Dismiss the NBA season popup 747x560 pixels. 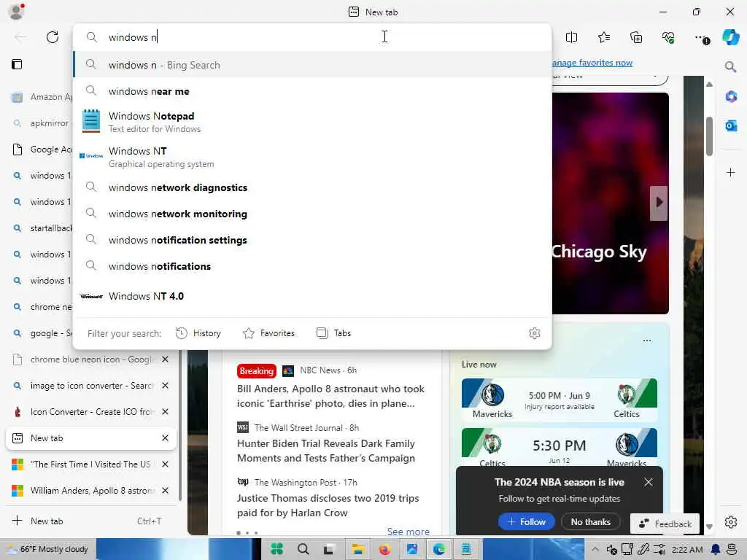(649, 483)
